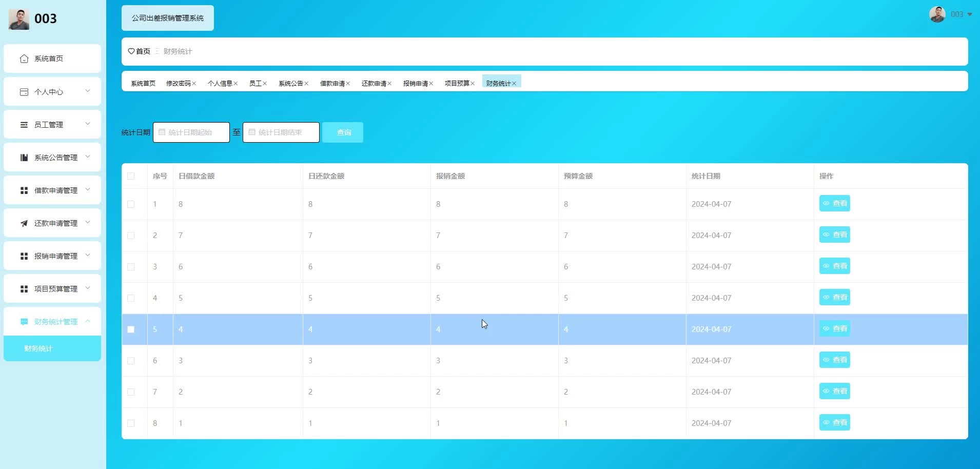
Task: Click the 个人中心 card icon in sidebar
Action: [x=24, y=92]
